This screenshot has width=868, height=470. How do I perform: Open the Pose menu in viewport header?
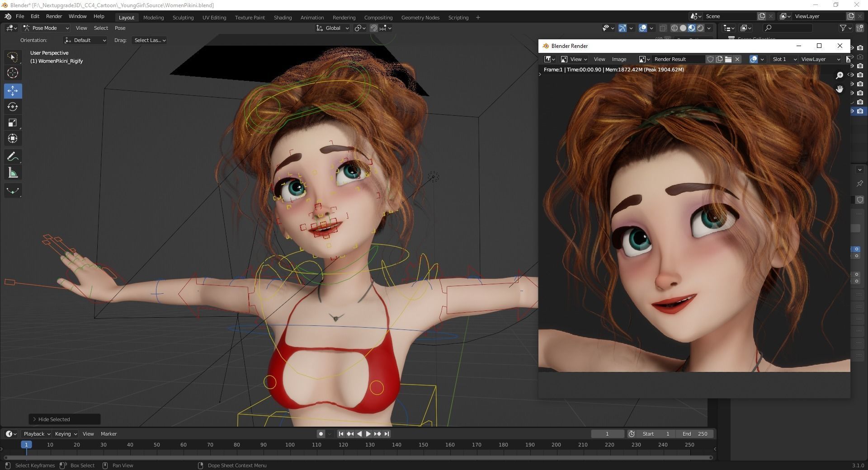pos(120,28)
